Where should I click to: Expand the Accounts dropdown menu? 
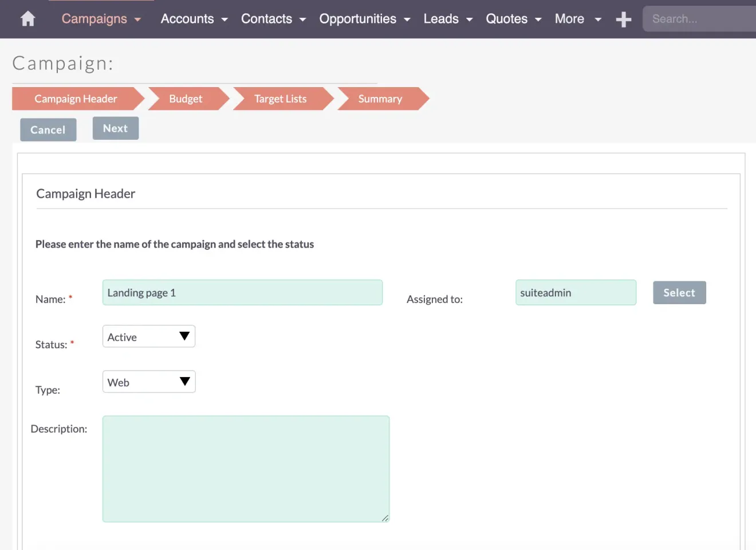click(194, 19)
